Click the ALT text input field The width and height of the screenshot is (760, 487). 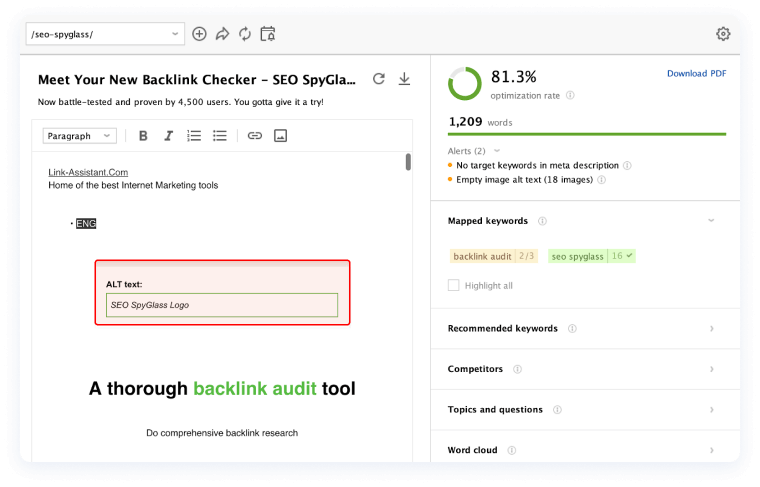click(222, 305)
